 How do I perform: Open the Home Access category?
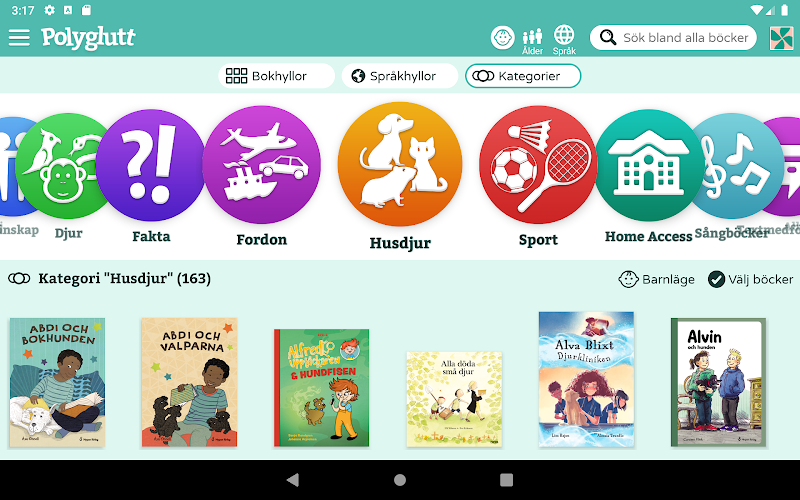pos(648,165)
